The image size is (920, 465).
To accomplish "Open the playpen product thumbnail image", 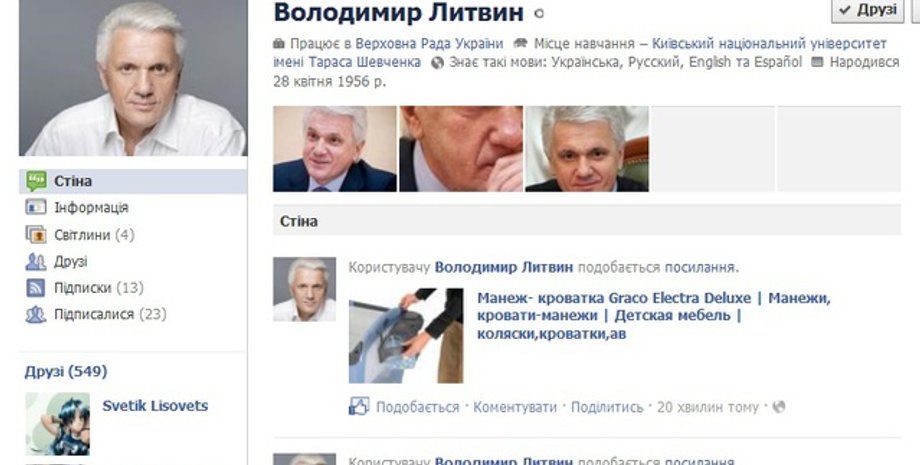I will 406,335.
